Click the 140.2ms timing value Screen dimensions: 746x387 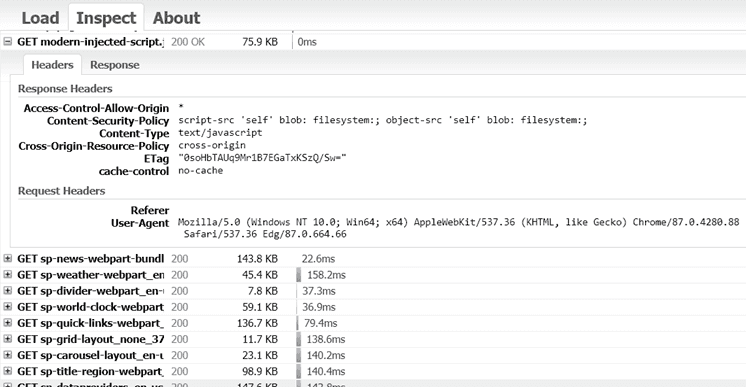point(326,356)
